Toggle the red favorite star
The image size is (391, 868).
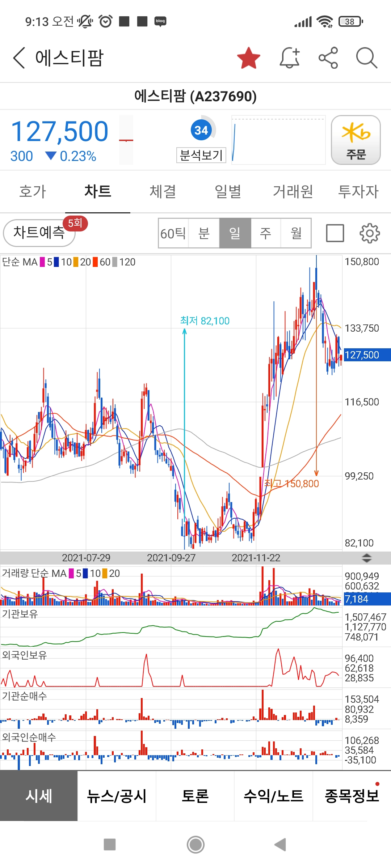click(249, 58)
